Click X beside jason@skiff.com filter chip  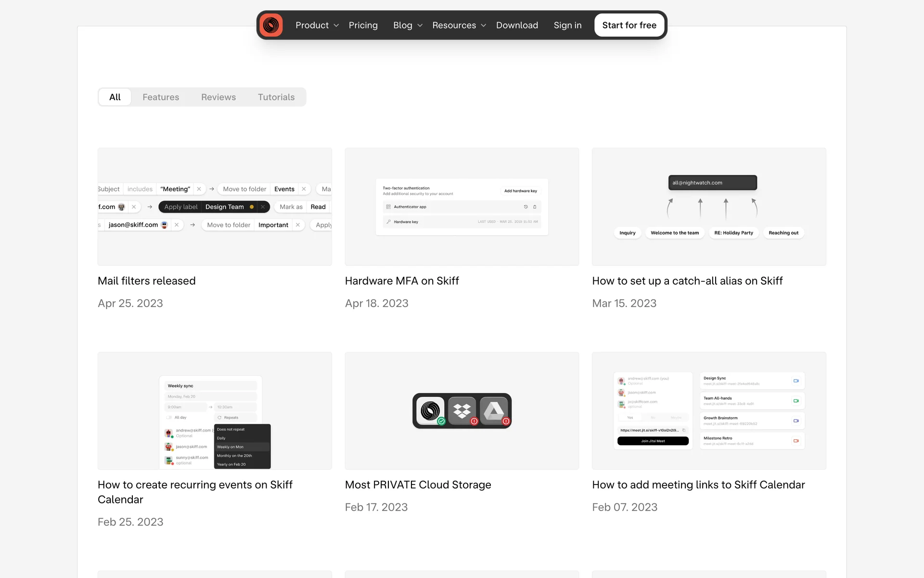tap(177, 225)
